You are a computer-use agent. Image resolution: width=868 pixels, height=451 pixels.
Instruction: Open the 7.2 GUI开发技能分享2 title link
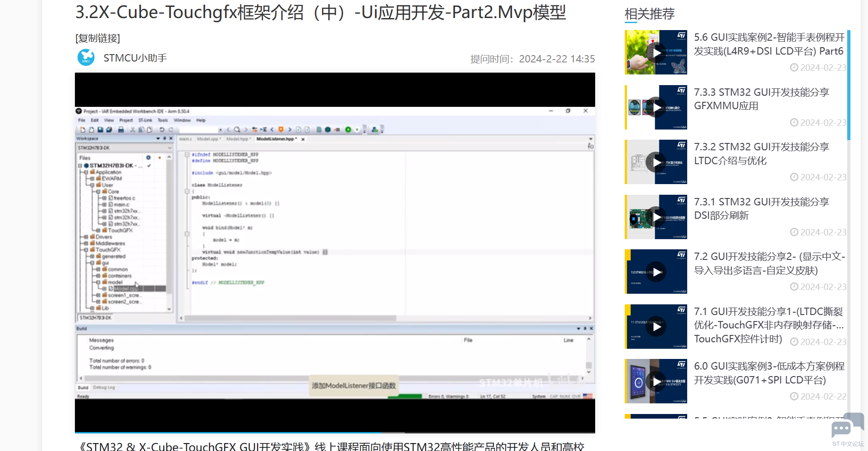tap(770, 264)
